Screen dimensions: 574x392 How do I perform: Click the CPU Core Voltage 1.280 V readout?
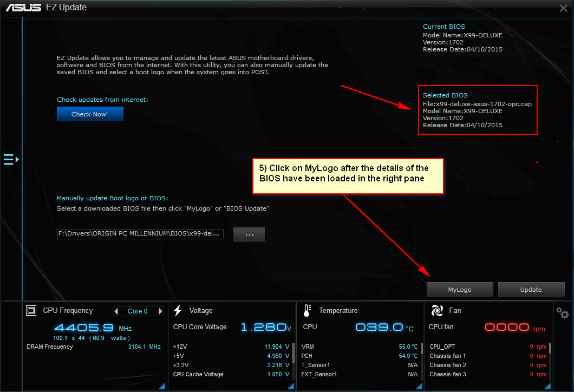click(266, 327)
